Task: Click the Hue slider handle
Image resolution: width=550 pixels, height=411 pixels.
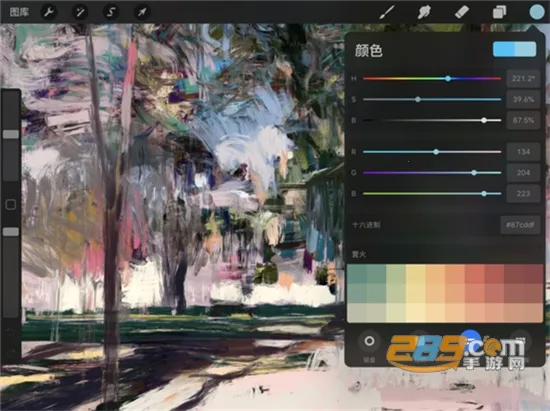Action: [x=448, y=79]
